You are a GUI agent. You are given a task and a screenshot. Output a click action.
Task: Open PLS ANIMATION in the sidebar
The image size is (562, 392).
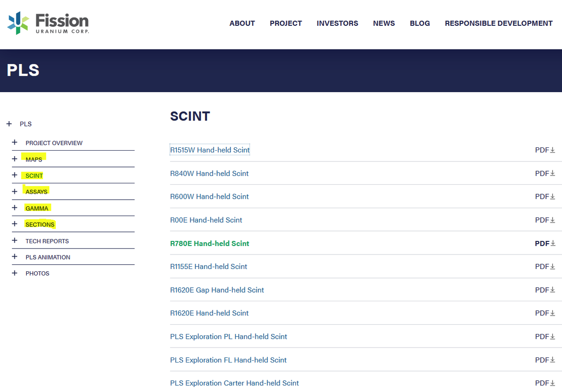[x=48, y=257]
